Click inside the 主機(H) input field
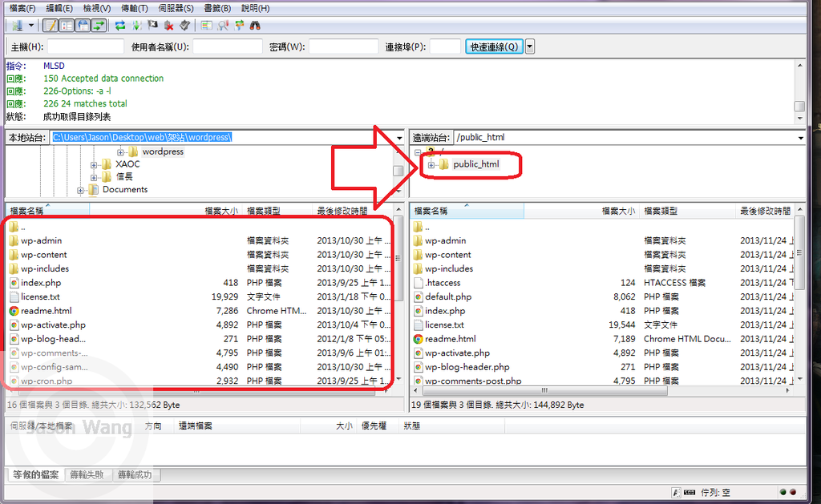The width and height of the screenshot is (821, 504). pos(84,46)
